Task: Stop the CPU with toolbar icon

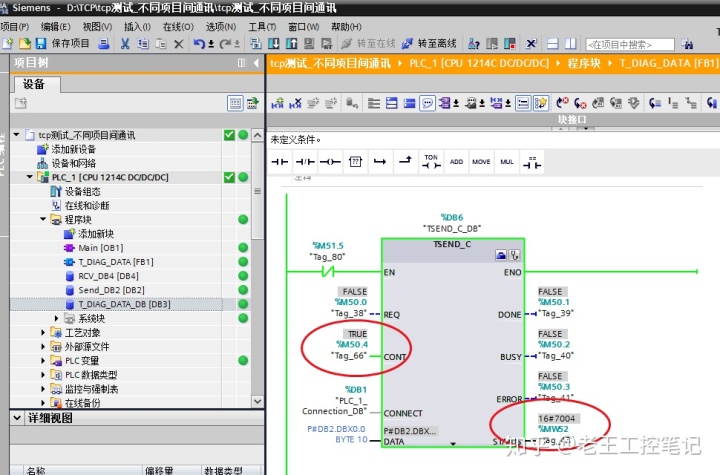Action: point(510,44)
